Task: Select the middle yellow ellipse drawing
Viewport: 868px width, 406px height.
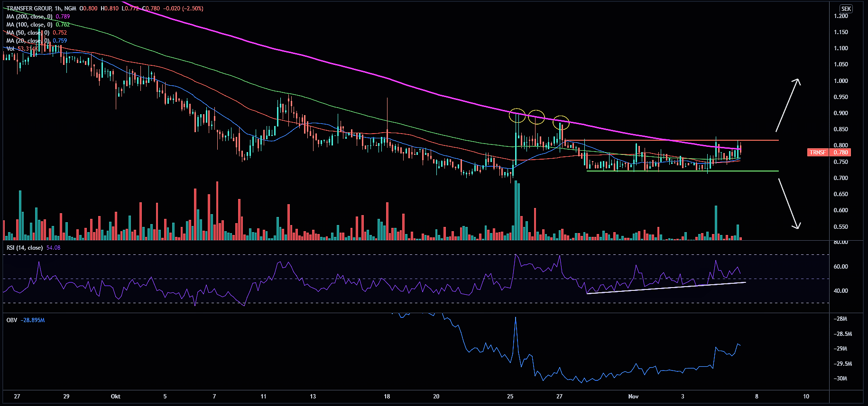Action: click(536, 117)
